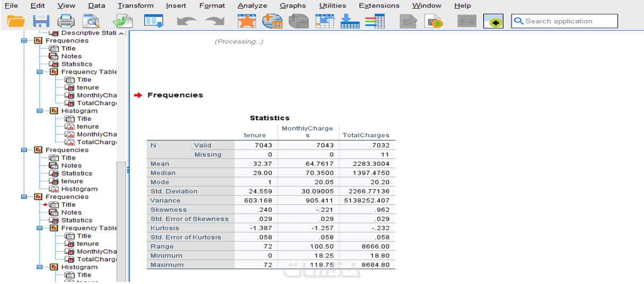Click the Mean value 32.37
The height and width of the screenshot is (284, 644).
[262, 164]
